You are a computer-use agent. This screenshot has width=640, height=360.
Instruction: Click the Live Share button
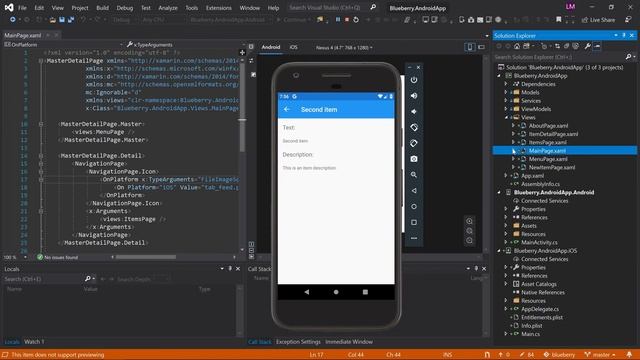click(x=598, y=20)
